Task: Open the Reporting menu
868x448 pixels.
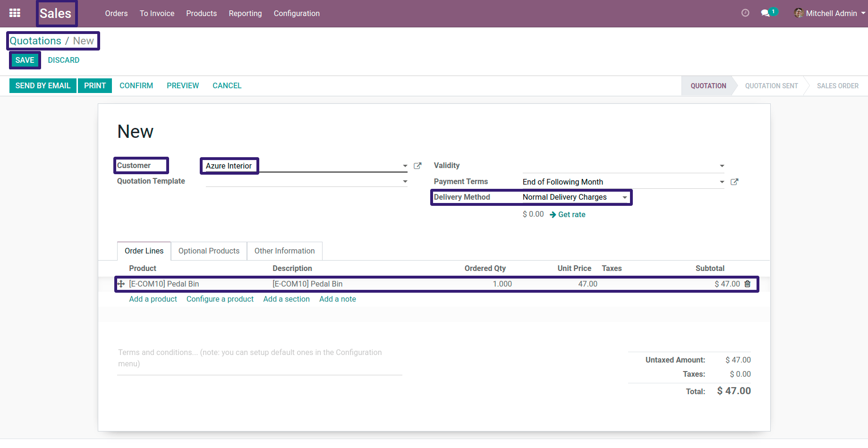Action: [x=245, y=13]
